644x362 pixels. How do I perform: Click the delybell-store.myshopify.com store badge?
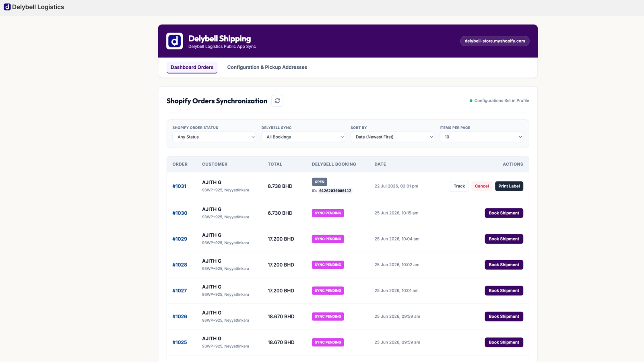(495, 41)
